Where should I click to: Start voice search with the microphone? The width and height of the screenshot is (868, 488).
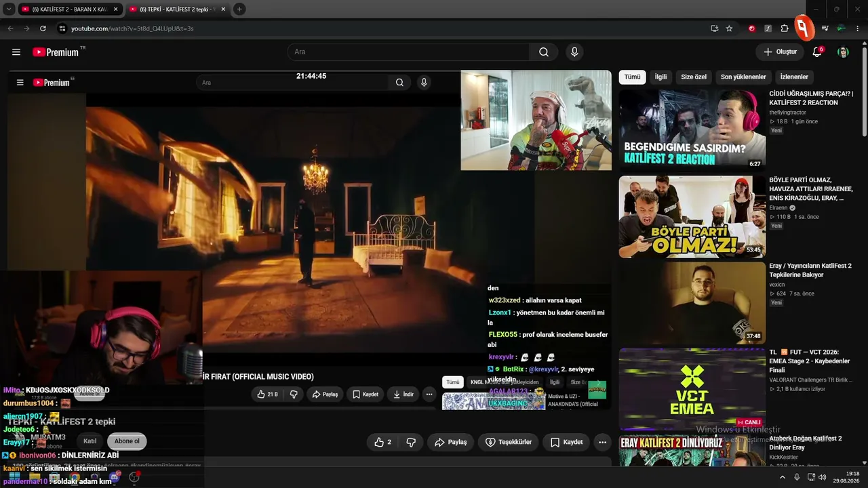click(x=574, y=52)
